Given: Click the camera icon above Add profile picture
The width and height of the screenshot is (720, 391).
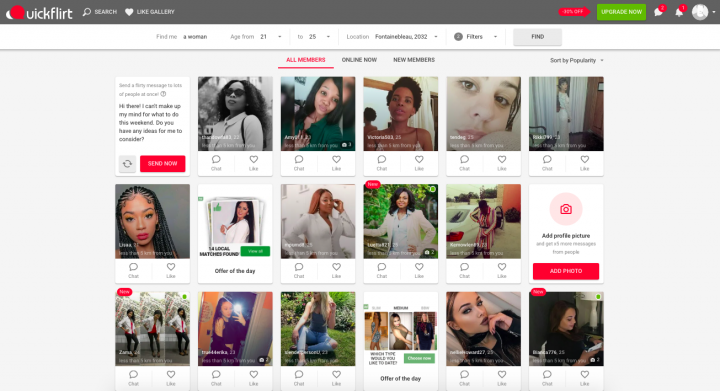Looking at the screenshot, I should (x=566, y=209).
